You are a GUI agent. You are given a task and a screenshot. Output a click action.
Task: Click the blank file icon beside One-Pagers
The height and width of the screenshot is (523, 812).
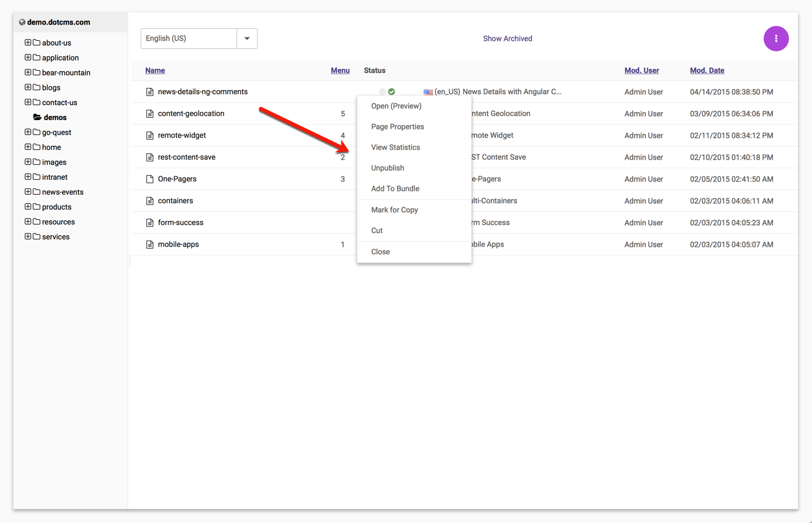(x=150, y=179)
